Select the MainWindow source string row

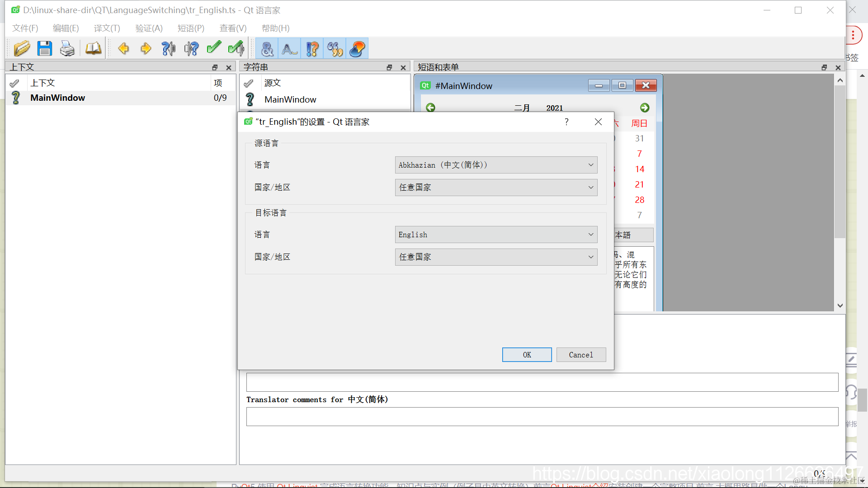325,99
